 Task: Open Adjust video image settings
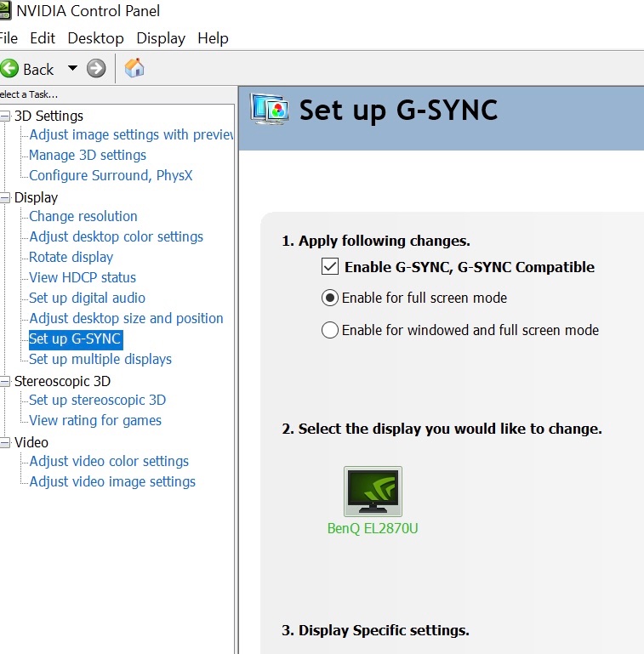[112, 482]
